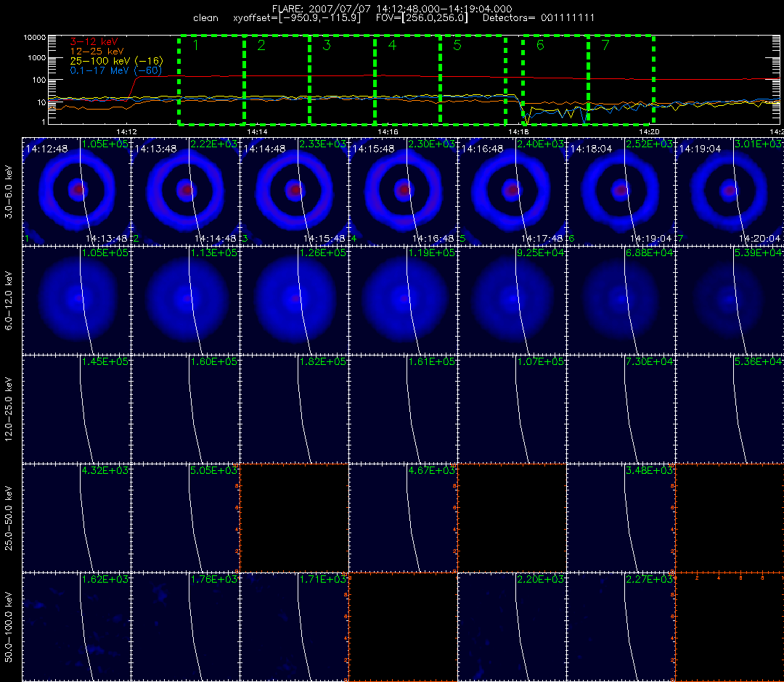Viewport: 784px width, 682px height.
Task: Open the 6-12 keV image with peak 1.26E+05
Action: point(295,300)
